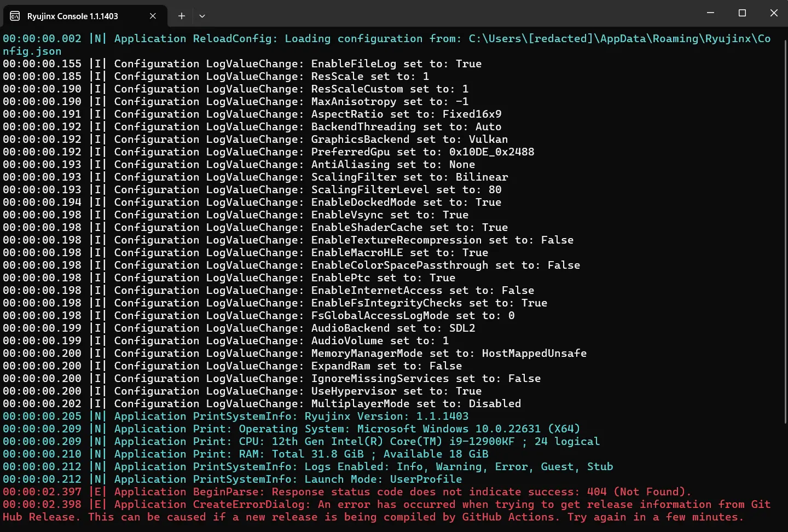
Task: Click the 'ScalingFilterLevel set to: 80' line
Action: point(252,189)
